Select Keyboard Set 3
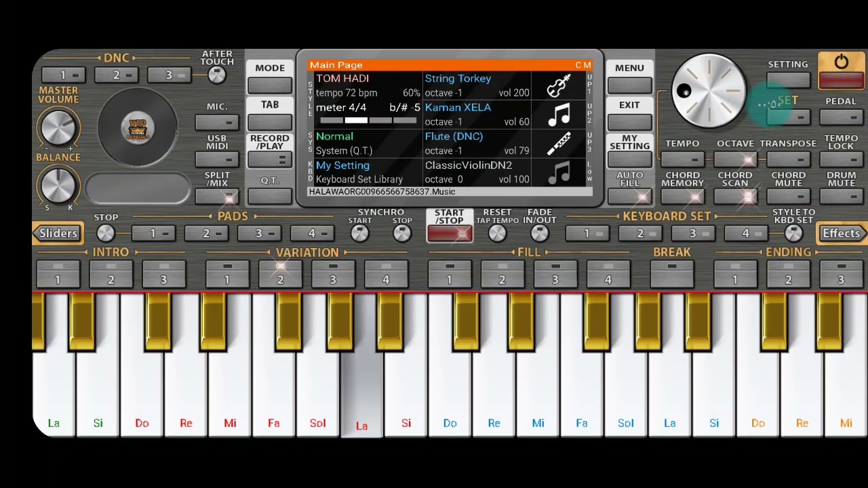The image size is (868, 488). [x=693, y=233]
